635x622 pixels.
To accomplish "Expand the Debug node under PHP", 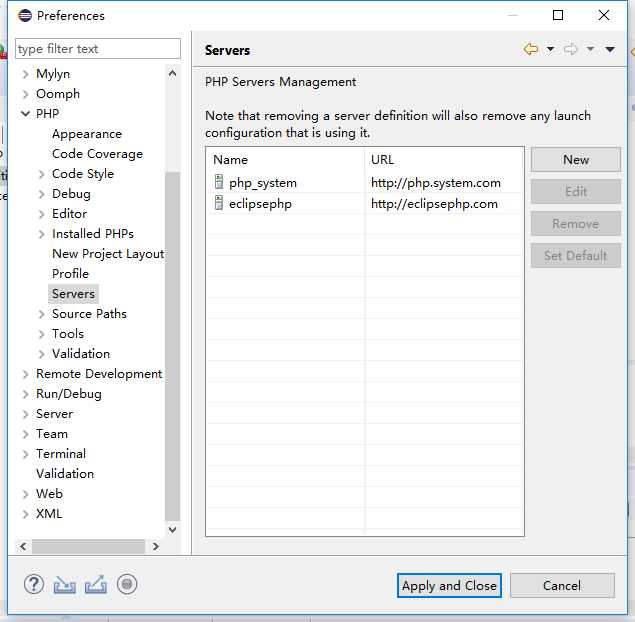I will coord(41,194).
